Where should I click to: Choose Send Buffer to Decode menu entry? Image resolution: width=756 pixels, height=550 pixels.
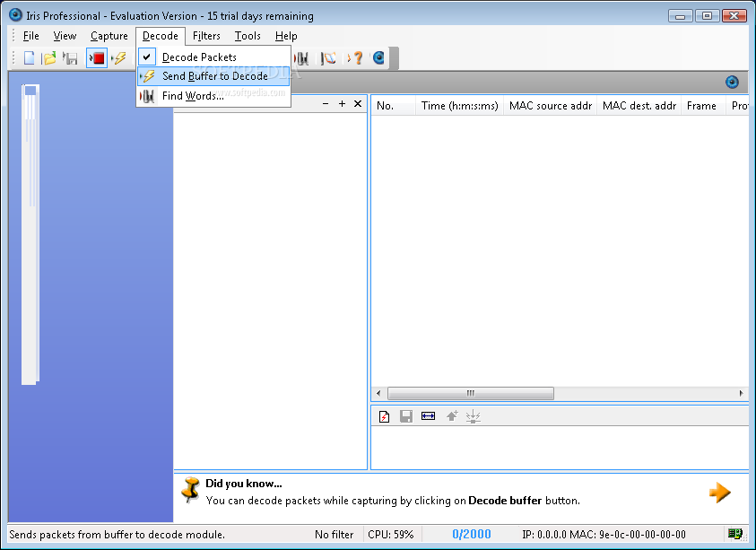point(214,76)
